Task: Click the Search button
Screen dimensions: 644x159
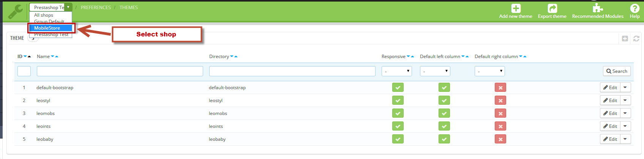Action: [x=616, y=71]
